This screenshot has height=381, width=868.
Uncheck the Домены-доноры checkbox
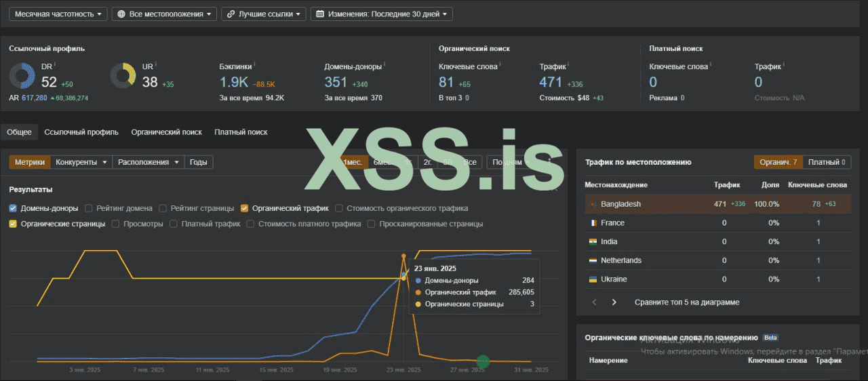[x=13, y=209]
